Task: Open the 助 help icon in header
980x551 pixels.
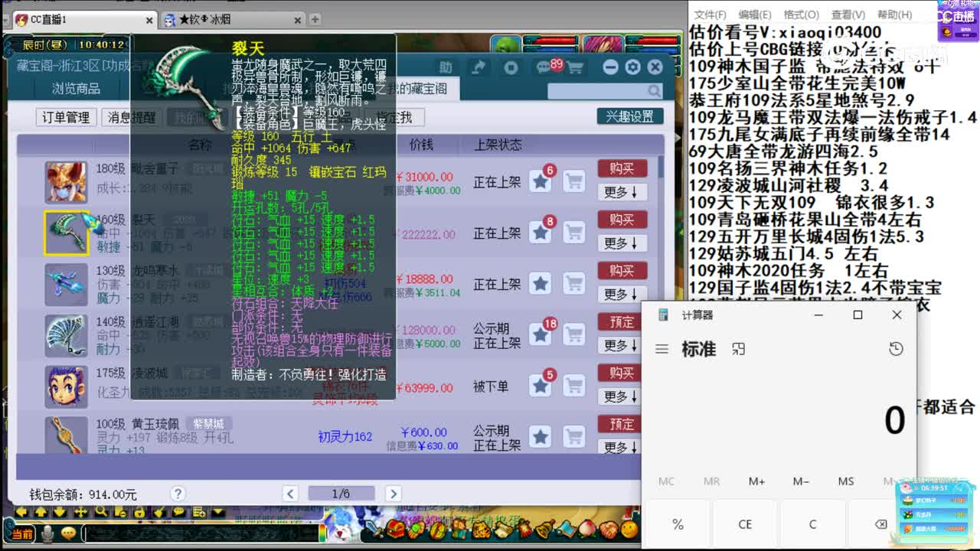Action: click(x=446, y=67)
